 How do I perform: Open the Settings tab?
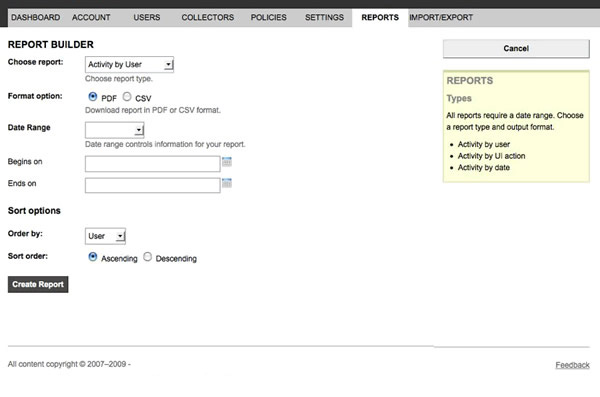point(324,18)
